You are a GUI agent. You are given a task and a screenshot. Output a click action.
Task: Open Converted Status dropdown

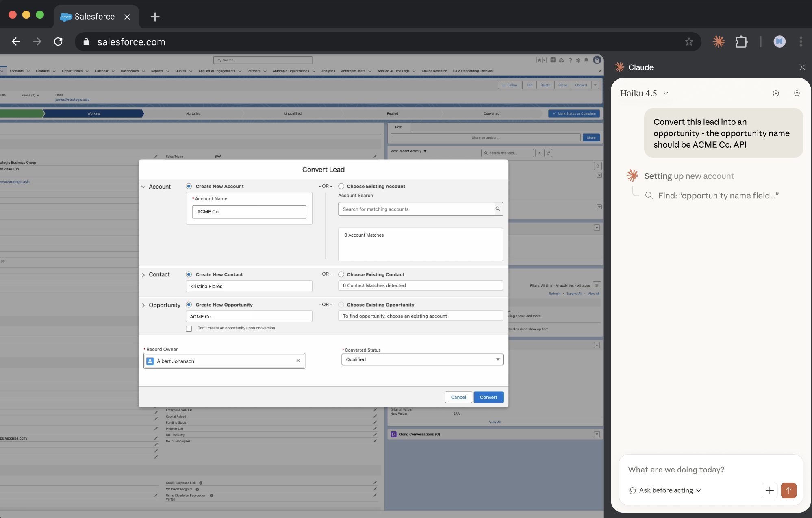click(x=422, y=359)
